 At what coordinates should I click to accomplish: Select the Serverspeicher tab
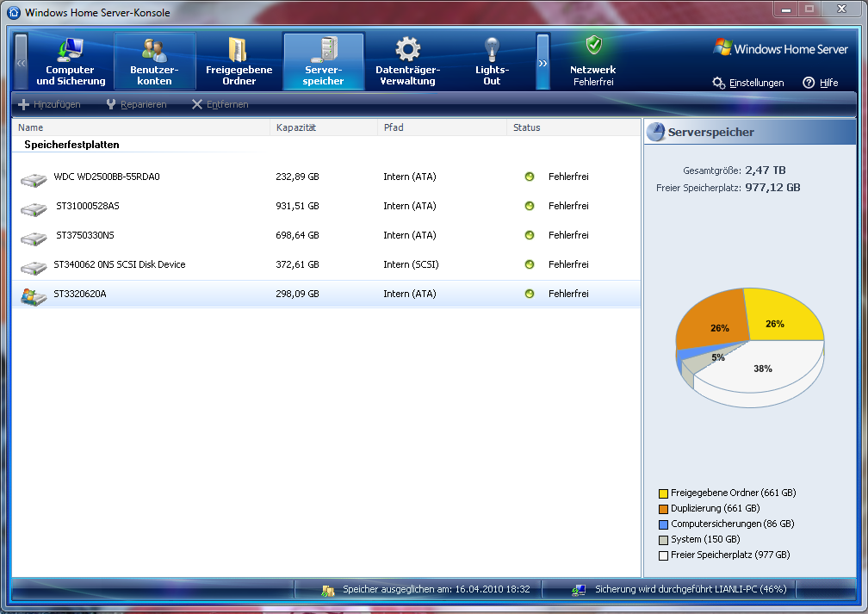[323, 61]
